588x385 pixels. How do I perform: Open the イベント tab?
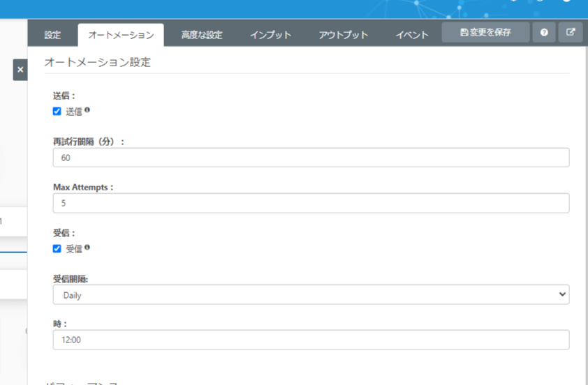pyautogui.click(x=412, y=35)
